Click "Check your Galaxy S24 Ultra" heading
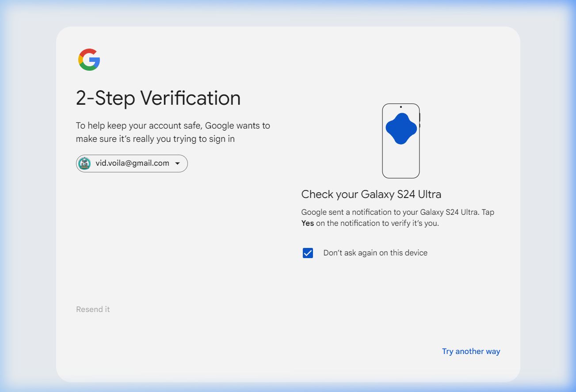Screen dimensions: 576x392 point(371,194)
